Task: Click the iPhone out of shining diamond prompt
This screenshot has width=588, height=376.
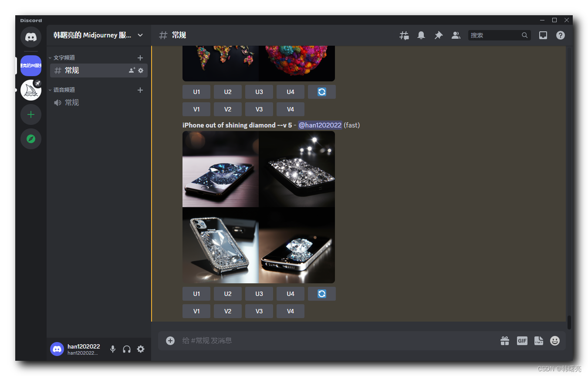Action: pos(237,125)
